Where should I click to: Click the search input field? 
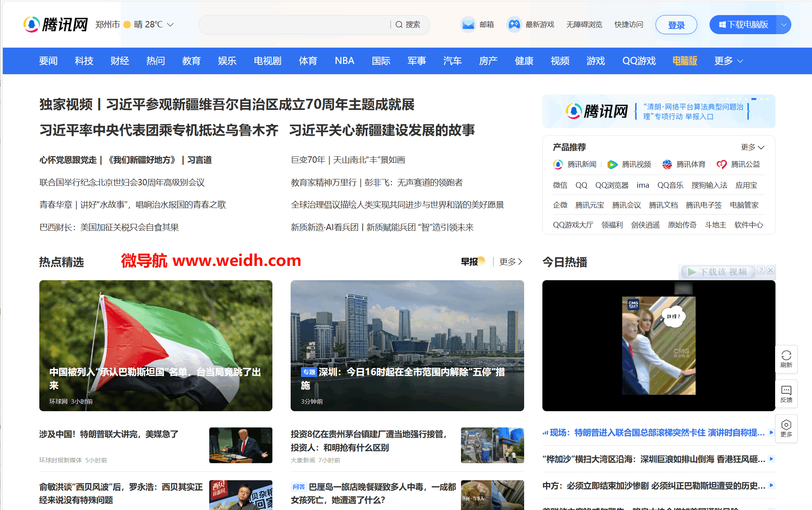(295, 25)
